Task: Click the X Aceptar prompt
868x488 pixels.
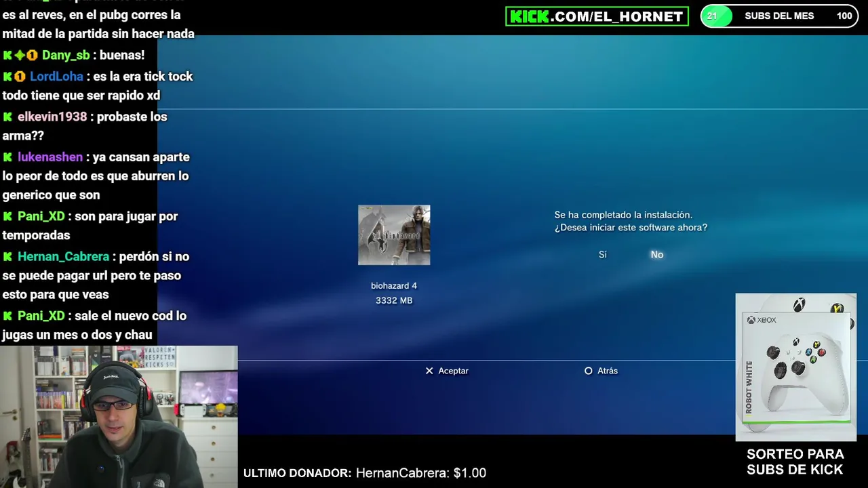Action: click(x=447, y=371)
